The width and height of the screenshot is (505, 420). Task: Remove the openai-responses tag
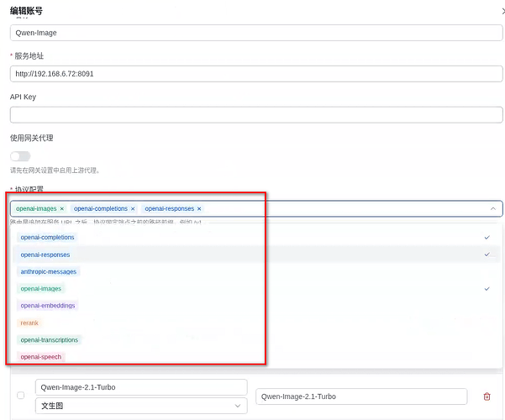point(199,208)
